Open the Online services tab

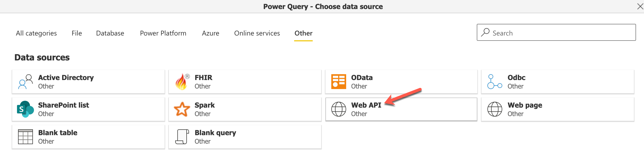click(x=257, y=33)
